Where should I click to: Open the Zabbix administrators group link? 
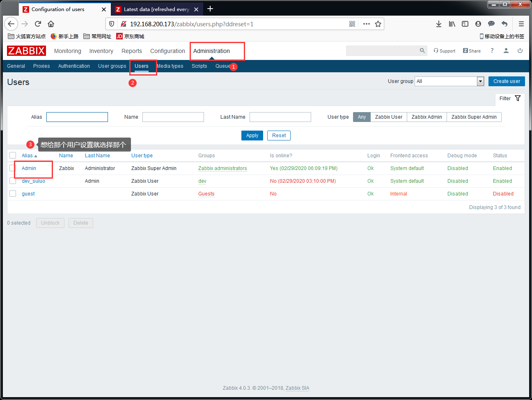(222, 168)
